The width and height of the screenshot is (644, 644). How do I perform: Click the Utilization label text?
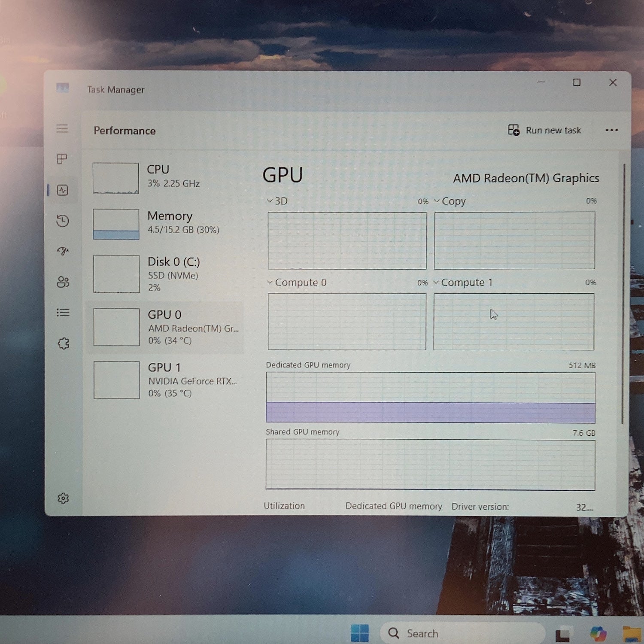point(284,506)
